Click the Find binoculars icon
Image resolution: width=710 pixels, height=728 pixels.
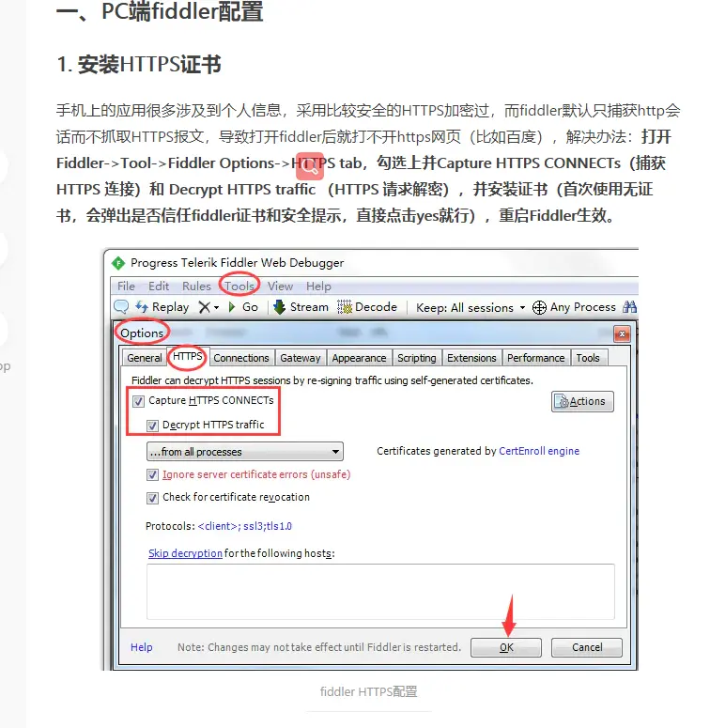click(630, 307)
